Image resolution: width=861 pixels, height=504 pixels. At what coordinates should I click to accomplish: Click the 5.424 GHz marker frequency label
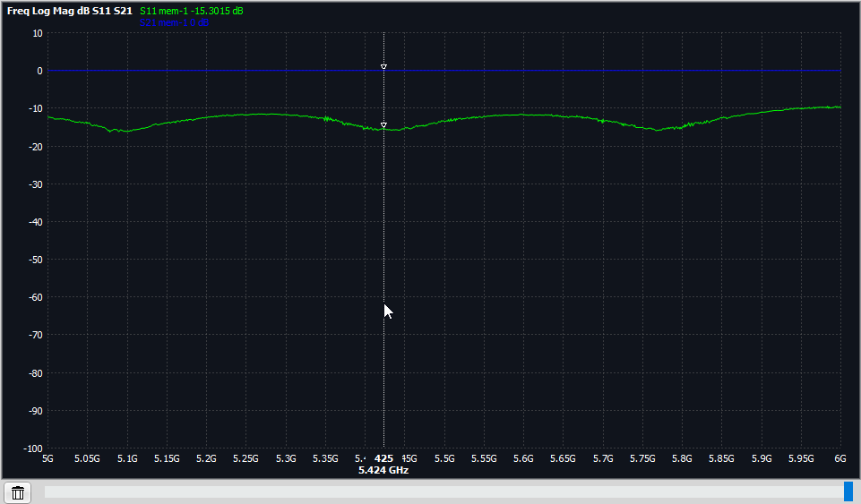[x=383, y=470]
